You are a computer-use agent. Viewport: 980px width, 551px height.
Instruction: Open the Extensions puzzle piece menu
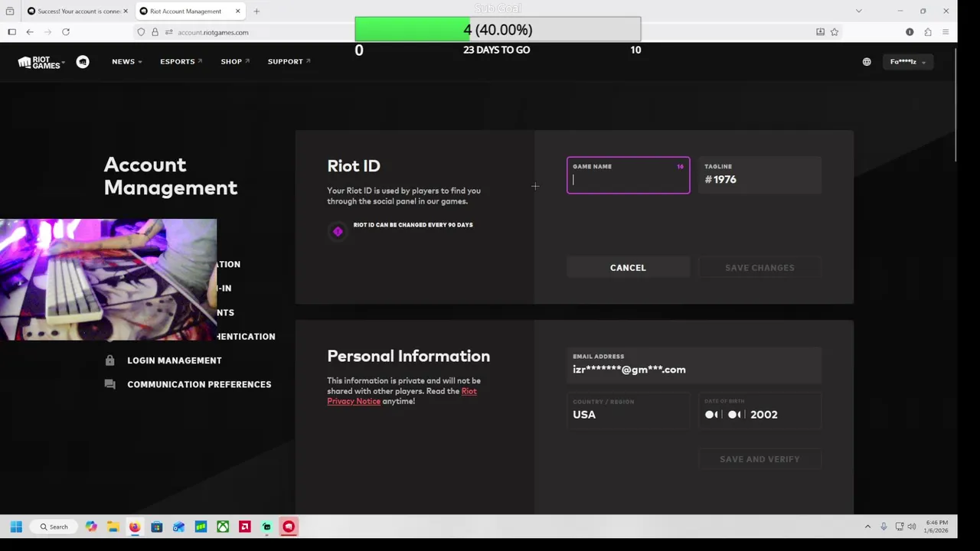click(928, 32)
